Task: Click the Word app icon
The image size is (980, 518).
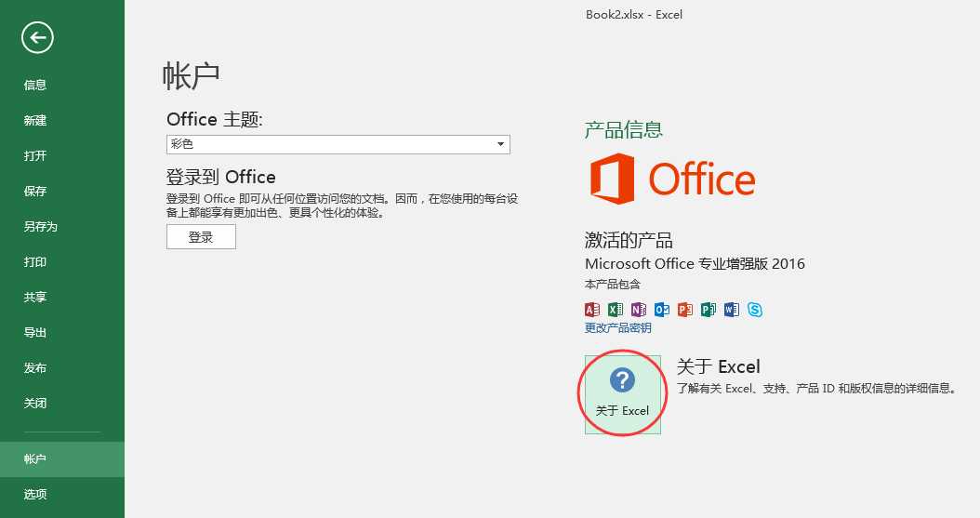Action: 731,310
